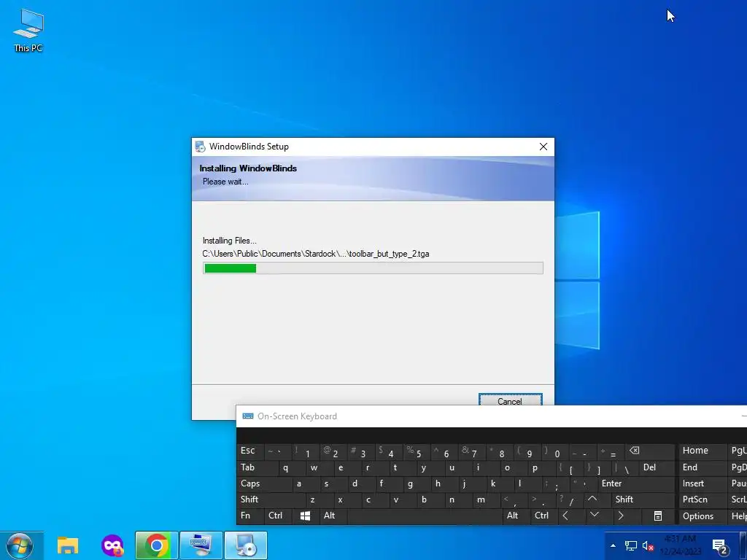747x560 pixels.
Task: Click the backslash key
Action: coord(625,467)
